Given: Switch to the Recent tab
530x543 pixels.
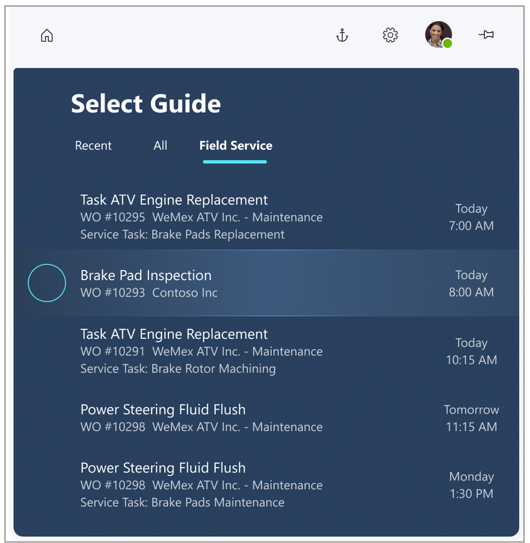Looking at the screenshot, I should pyautogui.click(x=93, y=145).
